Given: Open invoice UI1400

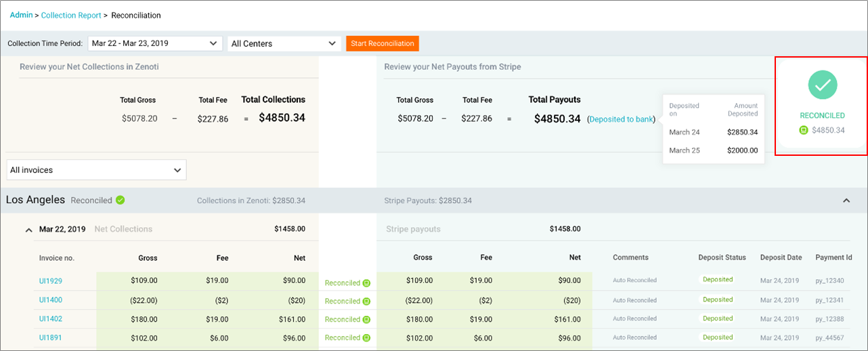Looking at the screenshot, I should point(51,300).
